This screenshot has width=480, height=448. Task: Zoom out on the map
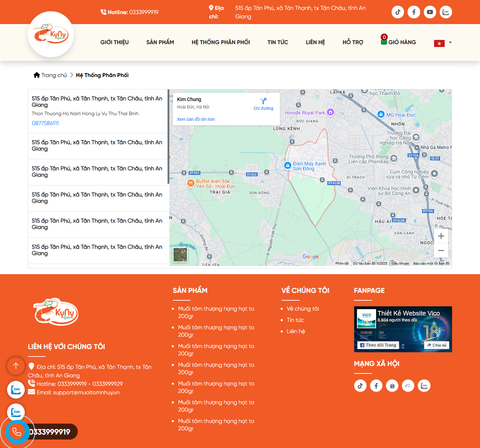[x=441, y=250]
